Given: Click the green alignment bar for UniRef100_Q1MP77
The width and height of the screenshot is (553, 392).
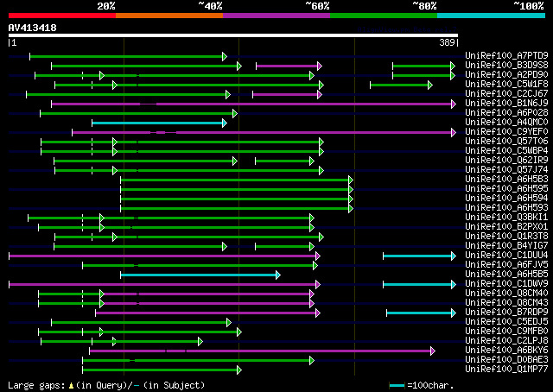Looking at the screenshot, I should click(162, 370).
